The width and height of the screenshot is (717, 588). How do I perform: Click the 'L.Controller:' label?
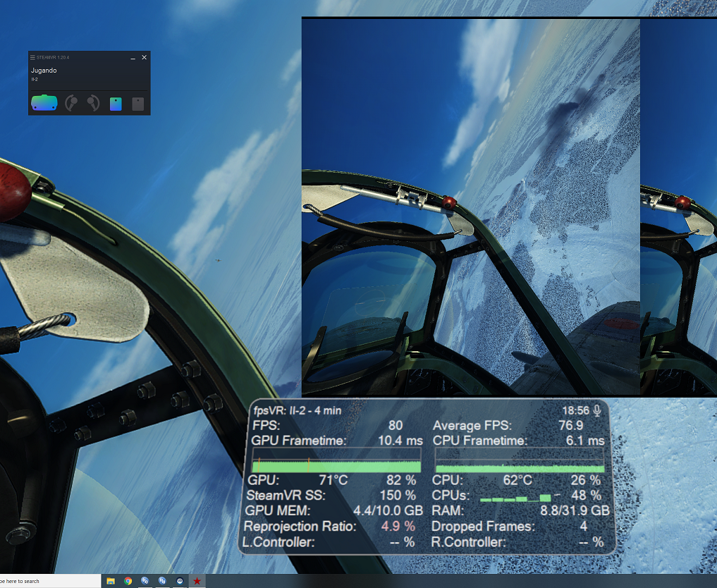tap(278, 542)
